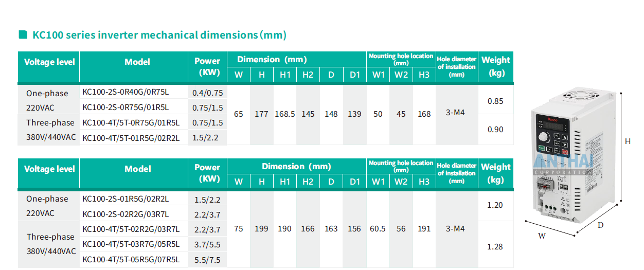Click the weight value 0.85
The height and width of the screenshot is (270, 644).
coord(495,101)
